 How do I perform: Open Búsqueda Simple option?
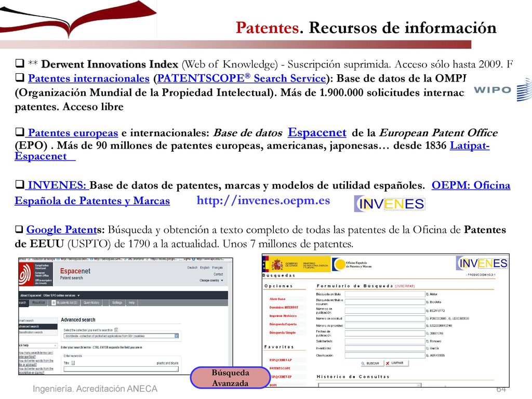pyautogui.click(x=282, y=333)
